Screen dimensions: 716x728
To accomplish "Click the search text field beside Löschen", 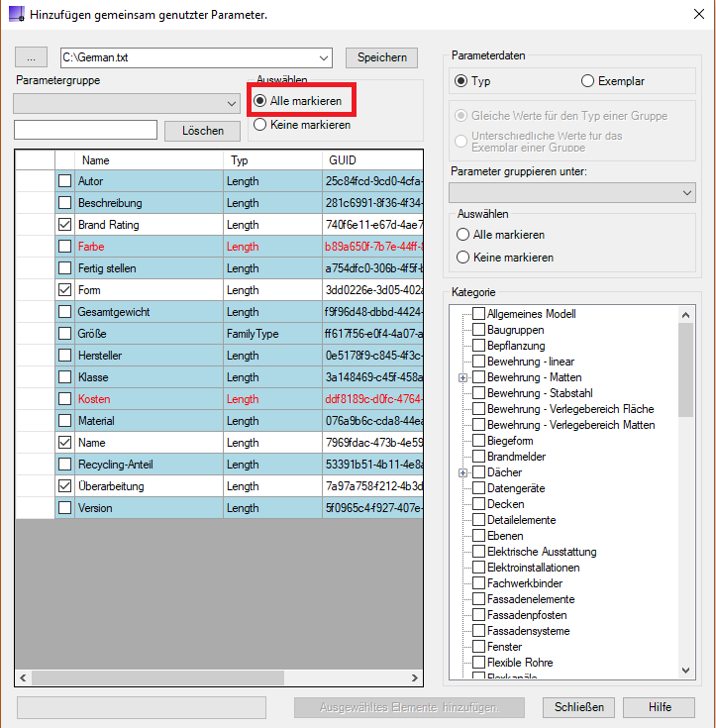I will (85, 130).
